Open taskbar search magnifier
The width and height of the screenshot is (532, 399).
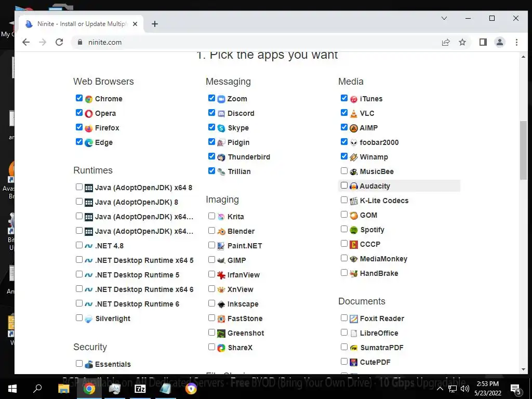click(37, 388)
